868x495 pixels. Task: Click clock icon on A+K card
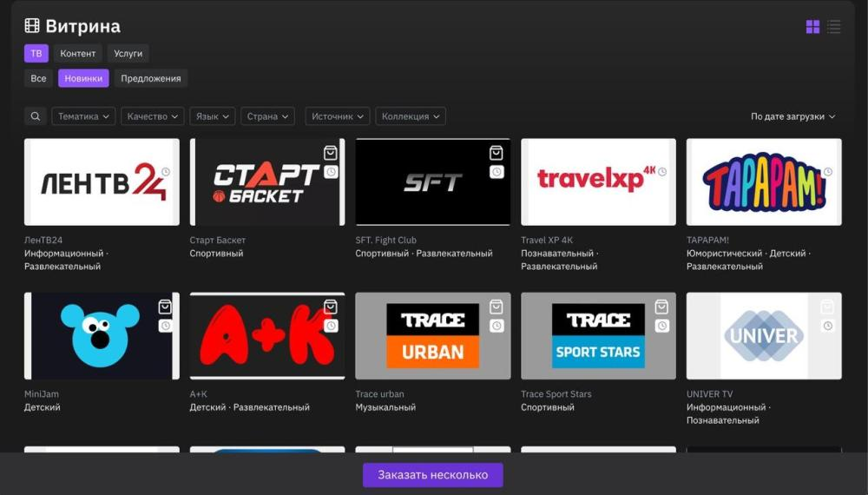(331, 326)
